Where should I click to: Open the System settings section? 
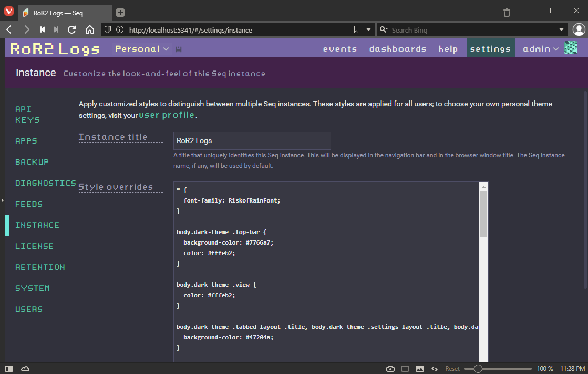[32, 288]
